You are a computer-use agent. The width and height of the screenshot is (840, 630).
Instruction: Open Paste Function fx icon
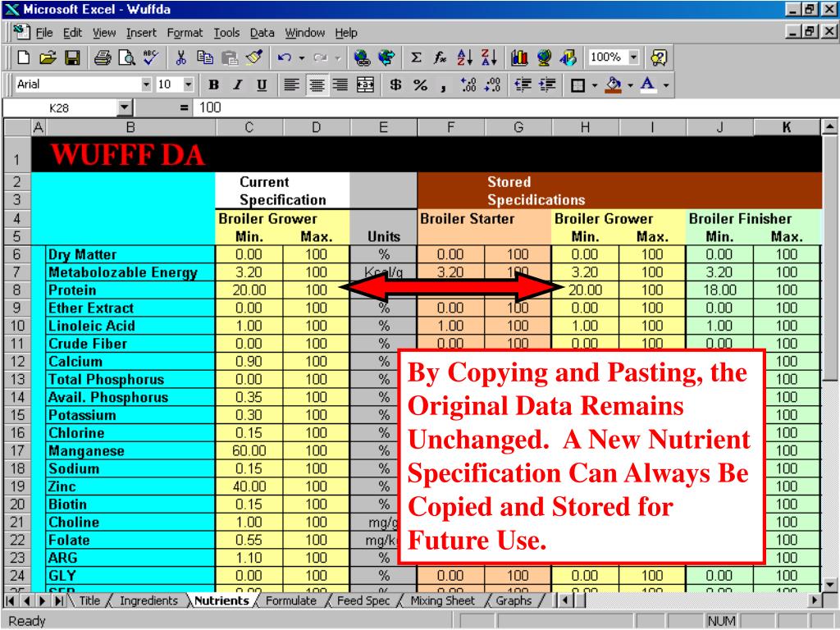(x=440, y=57)
